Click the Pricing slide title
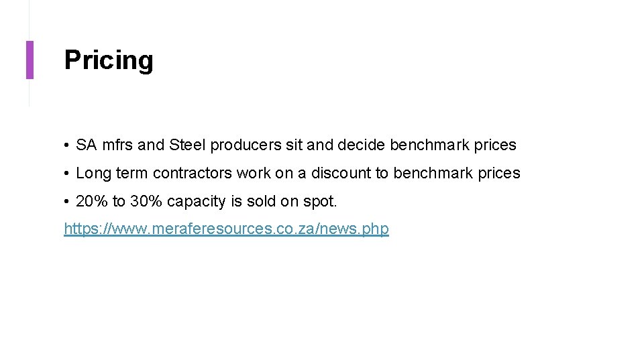The height and width of the screenshot is (362, 644). click(x=109, y=60)
